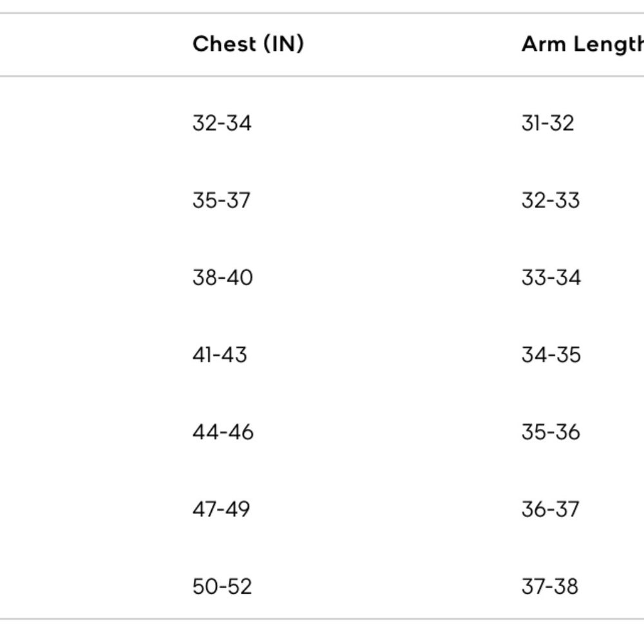Click the 37-38 arm length value
The height and width of the screenshot is (644, 644).
[x=550, y=587]
